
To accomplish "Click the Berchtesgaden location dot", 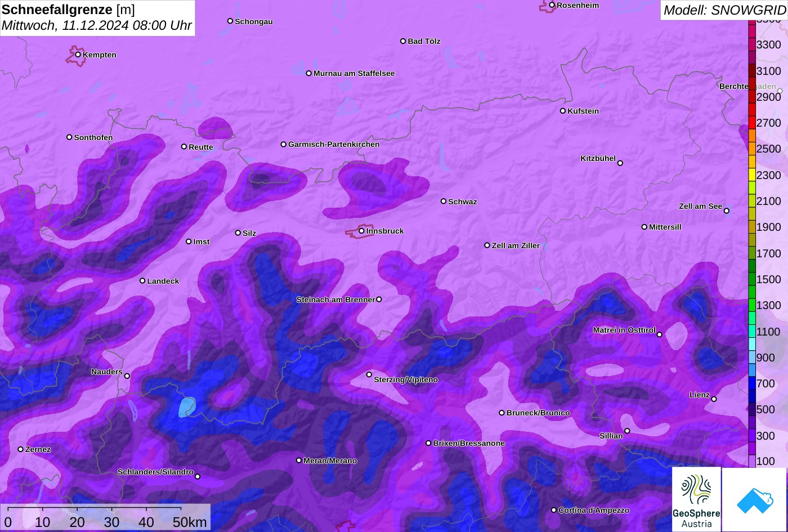I will click(x=780, y=91).
